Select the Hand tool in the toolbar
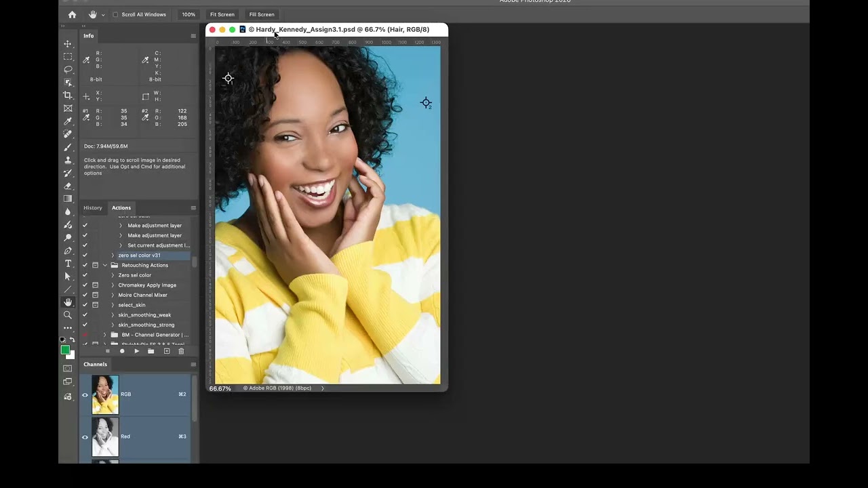 68,302
